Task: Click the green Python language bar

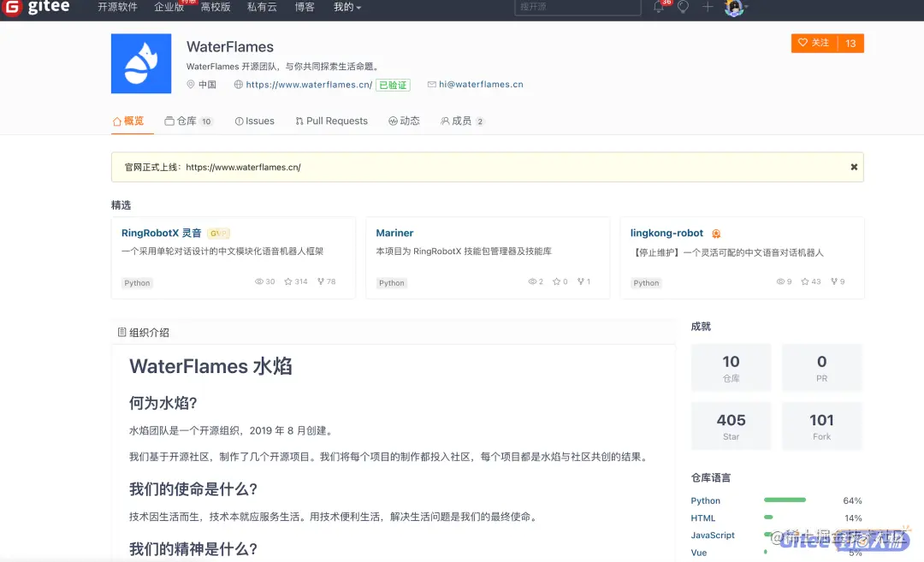Action: click(785, 500)
